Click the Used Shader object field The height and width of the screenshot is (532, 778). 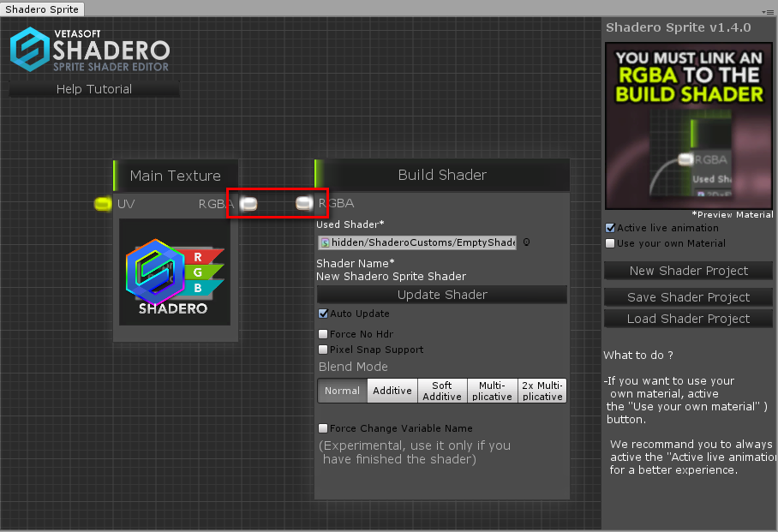[417, 242]
